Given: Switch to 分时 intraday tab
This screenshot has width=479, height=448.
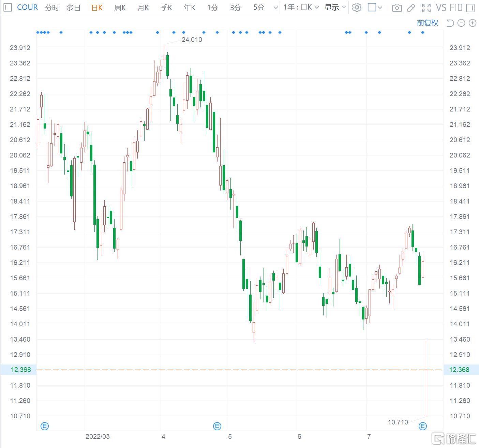Looking at the screenshot, I should tap(52, 8).
